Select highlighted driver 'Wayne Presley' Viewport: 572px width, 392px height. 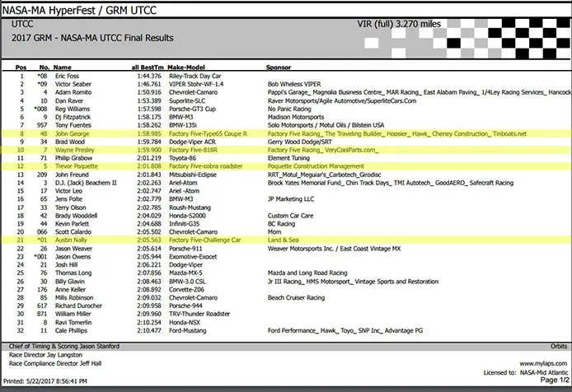[x=75, y=150]
